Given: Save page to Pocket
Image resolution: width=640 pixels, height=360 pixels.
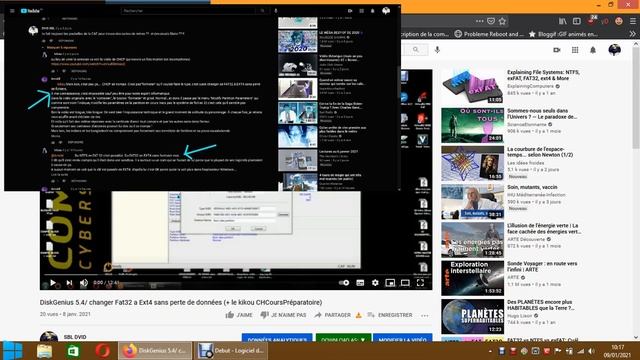Looking at the screenshot, I should pos(491,21).
